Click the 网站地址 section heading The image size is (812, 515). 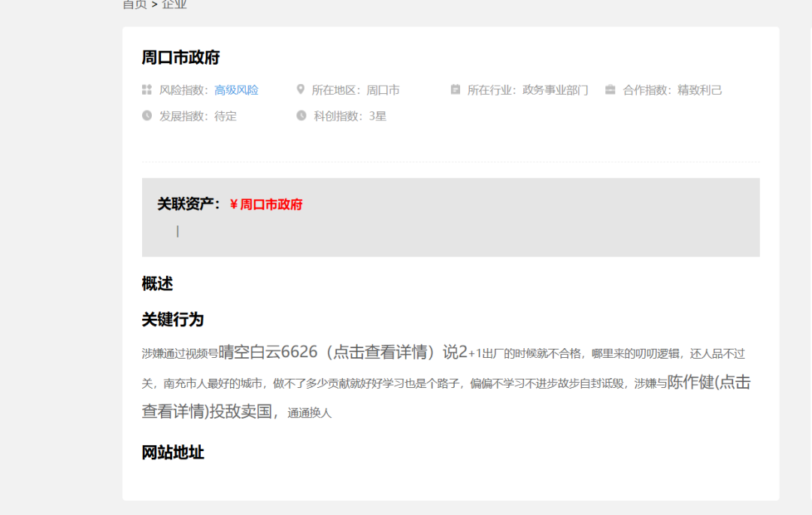pyautogui.click(x=173, y=453)
